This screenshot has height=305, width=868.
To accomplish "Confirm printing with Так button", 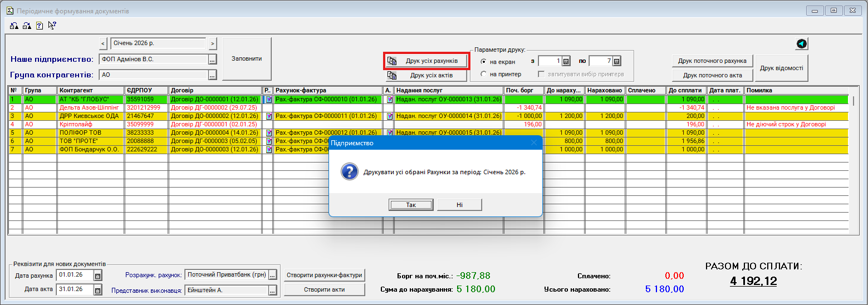I will 411,205.
